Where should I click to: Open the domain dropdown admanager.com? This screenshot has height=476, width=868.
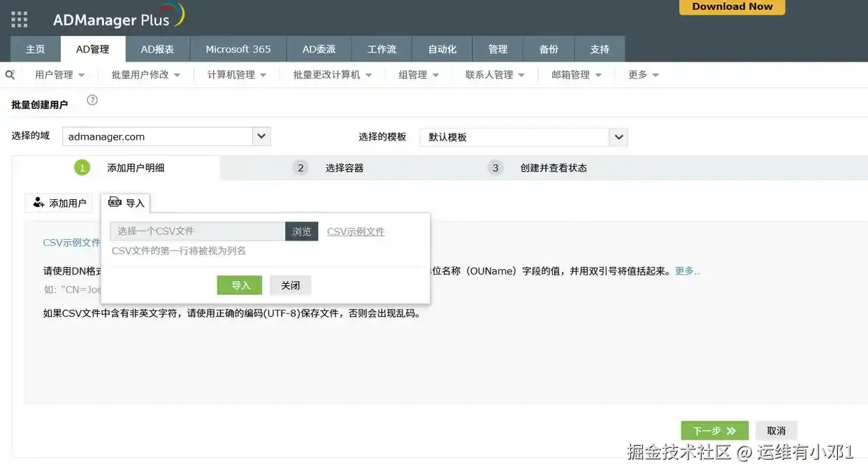[x=166, y=136]
